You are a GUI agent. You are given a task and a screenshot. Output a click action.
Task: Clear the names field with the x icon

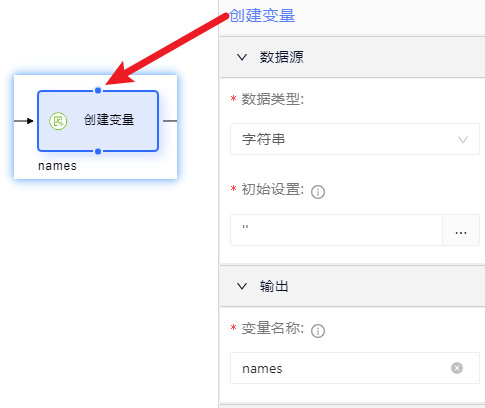[x=457, y=368]
